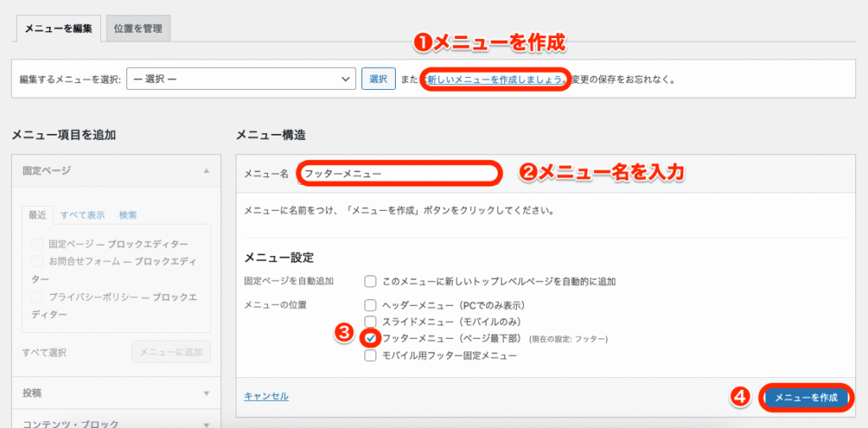The width and height of the screenshot is (868, 428).
Task: Open the 編集するメニューを選択 dropdown
Action: click(x=241, y=79)
